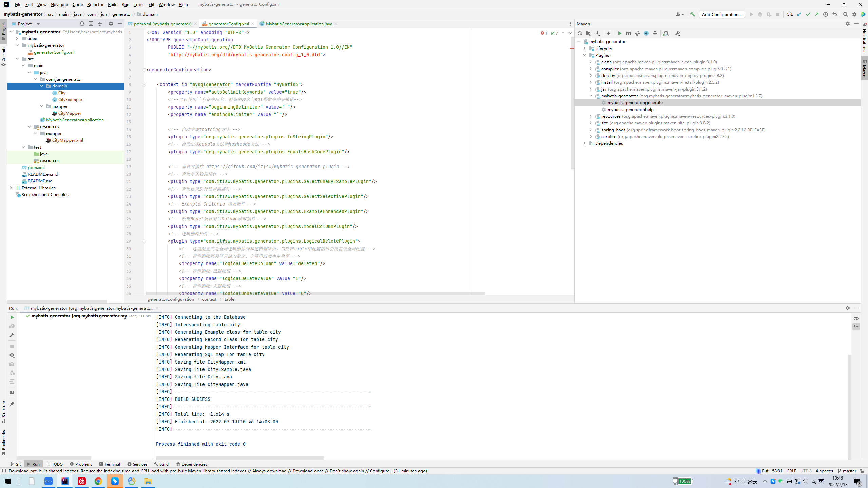Screen dimensions: 868x488
Task: Expand Lifecycle node in Maven
Action: tap(584, 48)
